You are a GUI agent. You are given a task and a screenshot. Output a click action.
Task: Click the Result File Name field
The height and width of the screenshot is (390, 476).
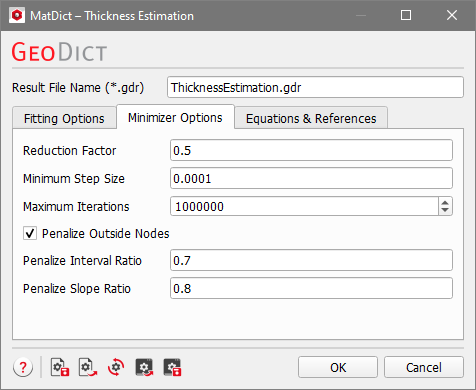[315, 87]
